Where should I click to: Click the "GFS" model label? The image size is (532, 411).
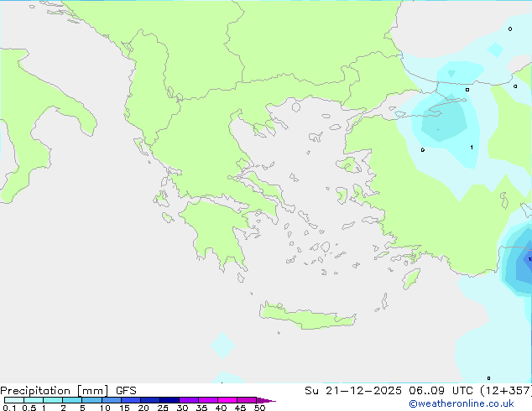coord(126,391)
